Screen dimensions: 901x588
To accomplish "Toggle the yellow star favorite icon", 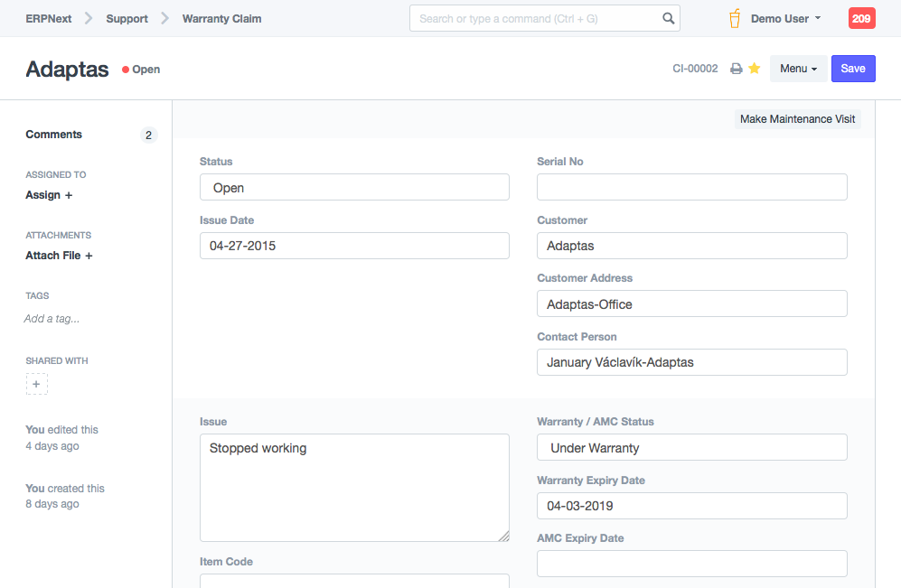I will click(755, 69).
